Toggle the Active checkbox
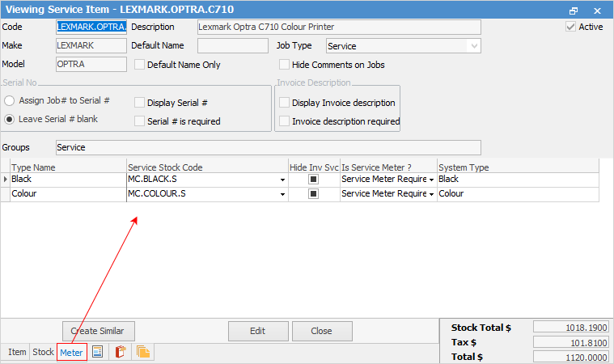 point(570,27)
